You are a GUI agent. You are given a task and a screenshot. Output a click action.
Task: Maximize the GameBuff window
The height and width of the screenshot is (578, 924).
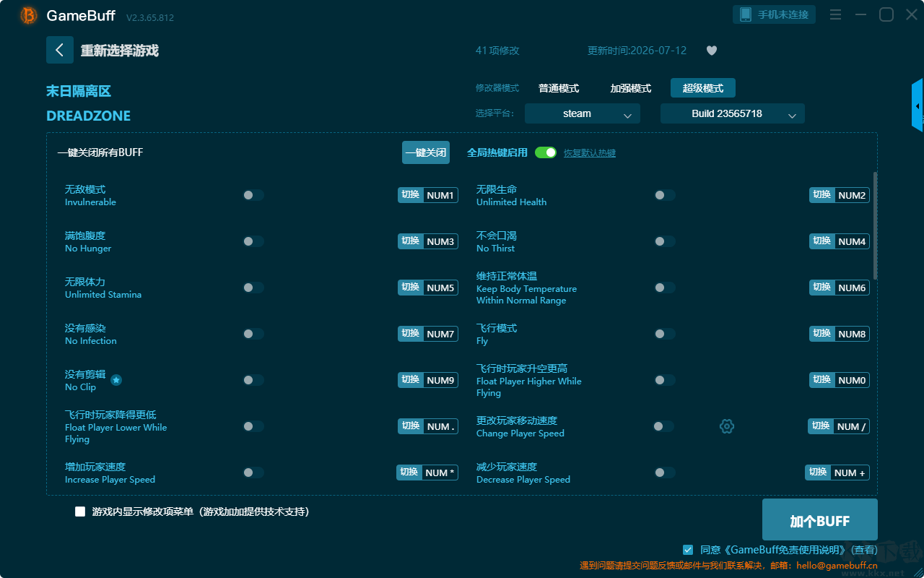click(886, 14)
